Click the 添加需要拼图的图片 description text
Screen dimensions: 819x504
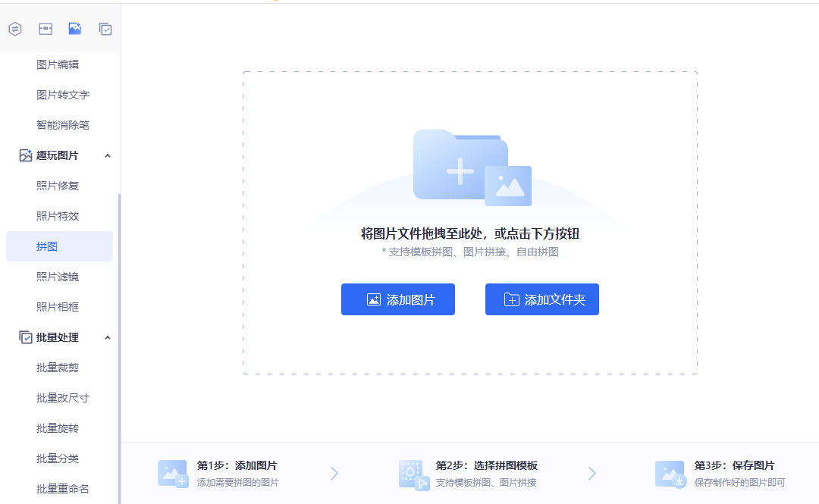click(x=237, y=483)
